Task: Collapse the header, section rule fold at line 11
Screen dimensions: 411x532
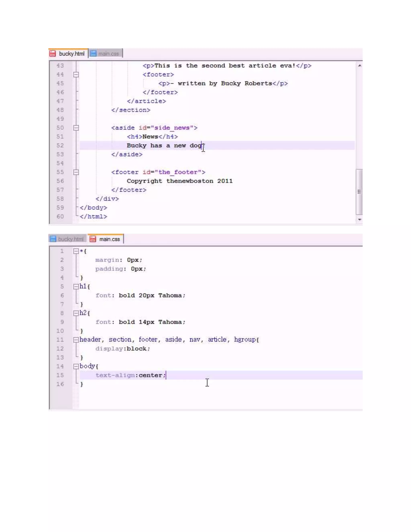Action: click(76, 340)
